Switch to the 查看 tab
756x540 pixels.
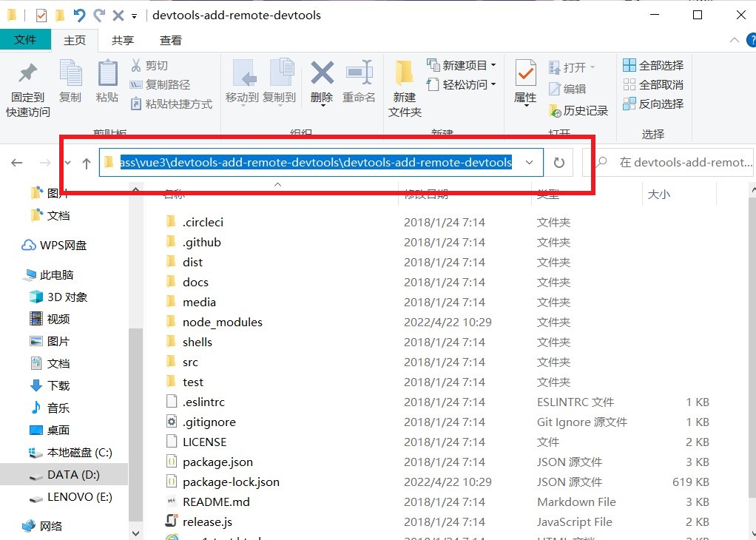tap(170, 40)
